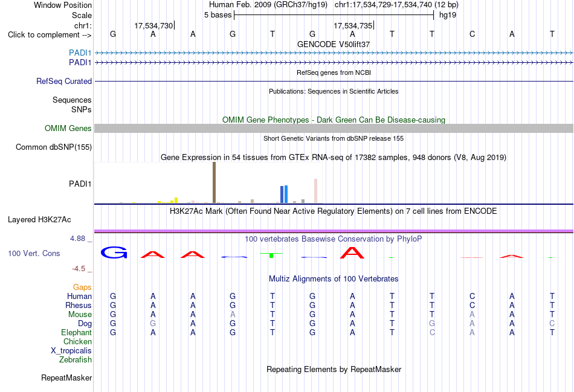Click the Rhesus species row label
This screenshot has height=392, width=574.
(x=79, y=305)
